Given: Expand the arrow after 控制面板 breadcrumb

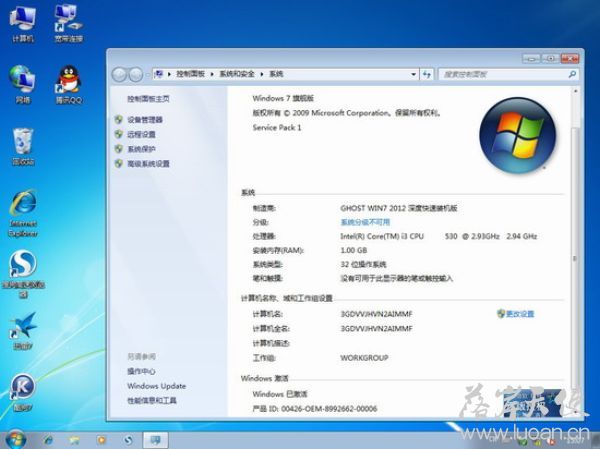Looking at the screenshot, I should 212,74.
